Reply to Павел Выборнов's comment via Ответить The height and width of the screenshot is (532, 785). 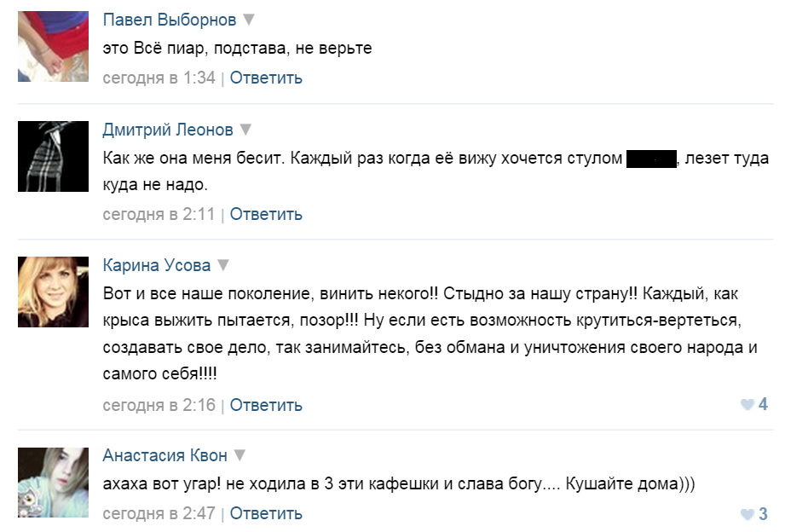tap(266, 78)
